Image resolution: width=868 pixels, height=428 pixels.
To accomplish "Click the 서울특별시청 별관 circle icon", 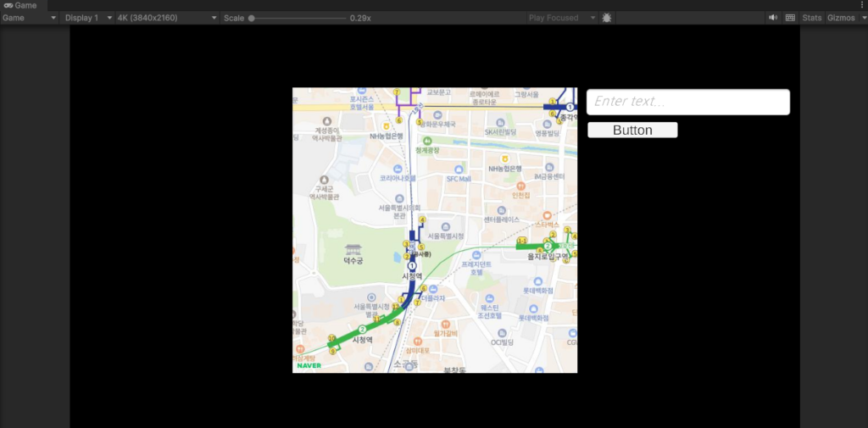I will [371, 297].
